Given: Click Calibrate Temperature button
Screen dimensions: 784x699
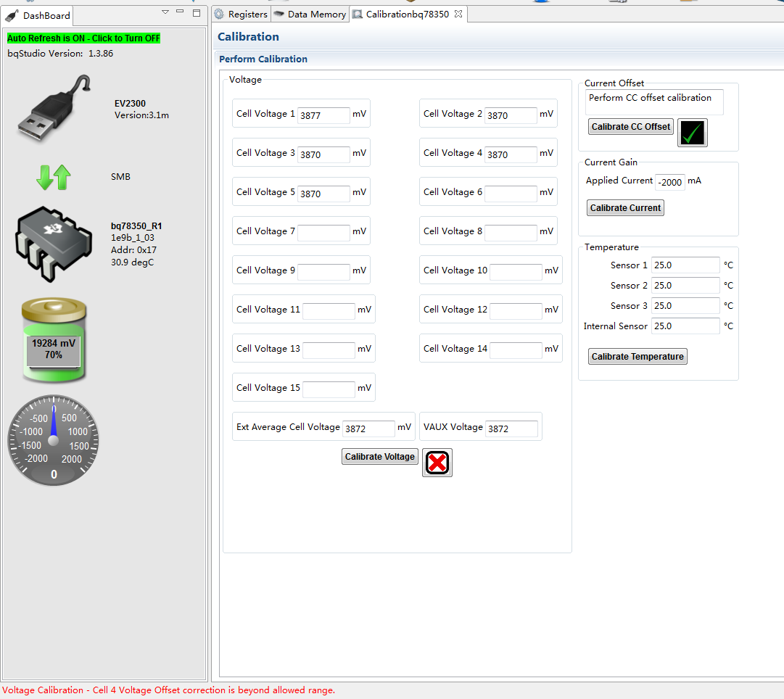Looking at the screenshot, I should click(x=637, y=357).
